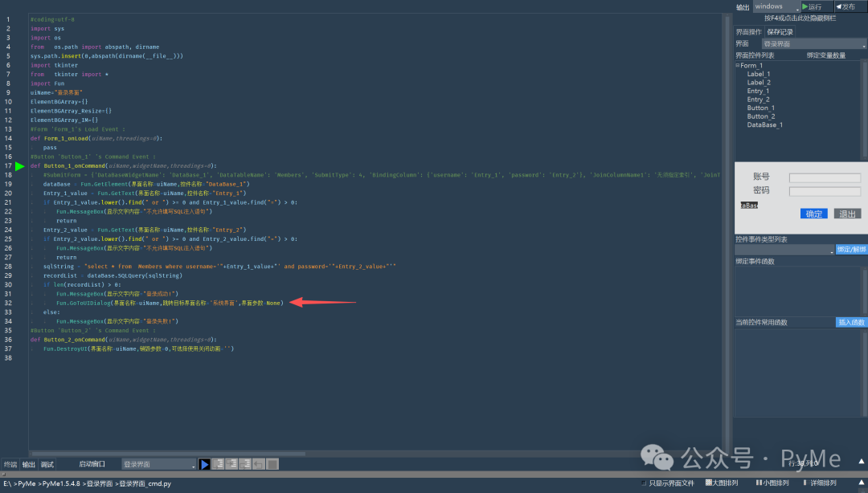
Task: Click a step icon beside the debug play button
Action: [219, 464]
